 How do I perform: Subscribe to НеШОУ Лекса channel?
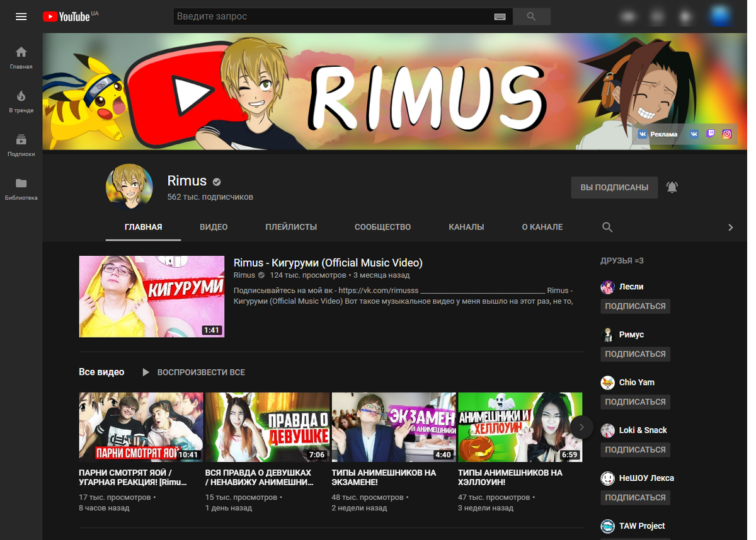pos(635,498)
